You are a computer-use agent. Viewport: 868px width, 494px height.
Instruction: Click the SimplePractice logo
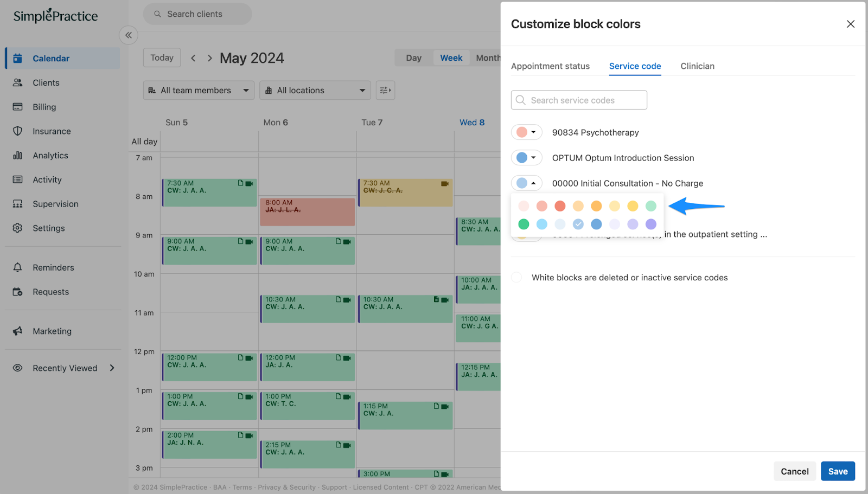[55, 15]
